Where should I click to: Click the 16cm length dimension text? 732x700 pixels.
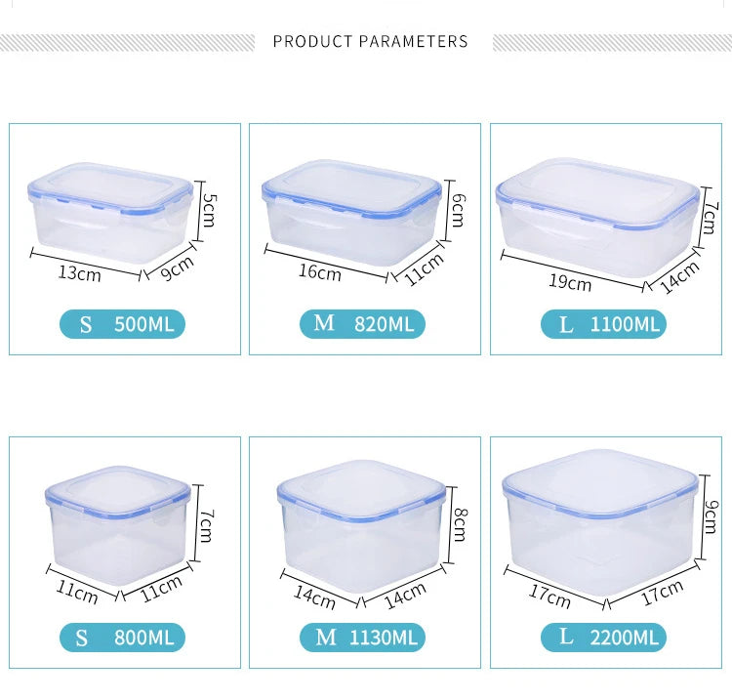click(x=319, y=271)
